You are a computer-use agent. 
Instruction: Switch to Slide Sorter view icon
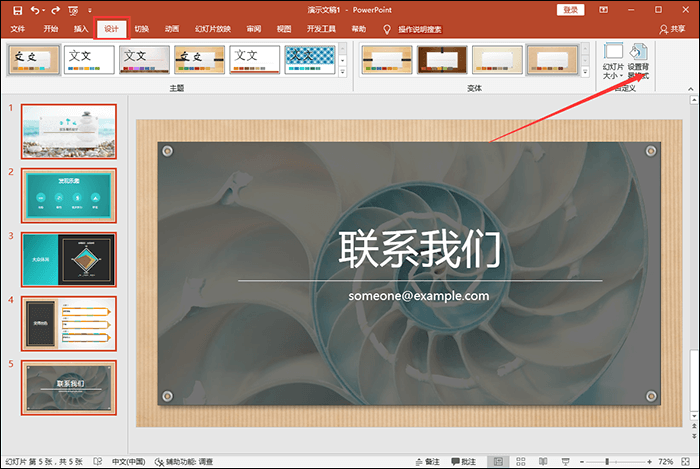(521, 461)
